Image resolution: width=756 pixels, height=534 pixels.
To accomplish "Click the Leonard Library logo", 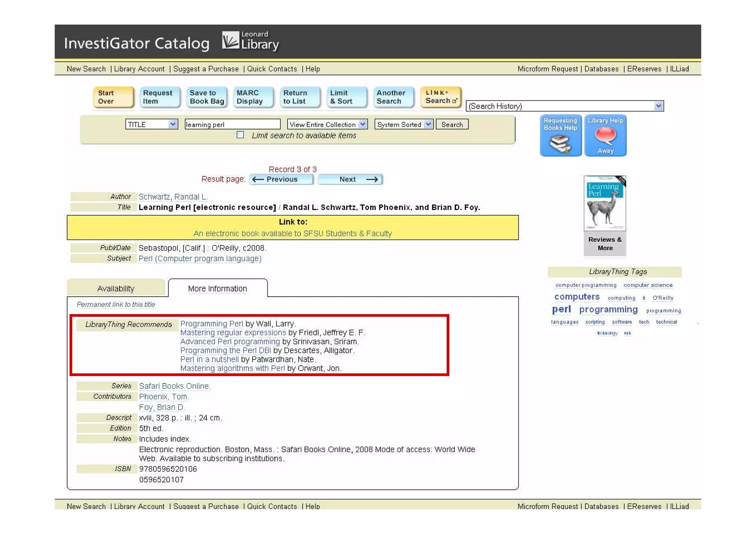I will 250,41.
